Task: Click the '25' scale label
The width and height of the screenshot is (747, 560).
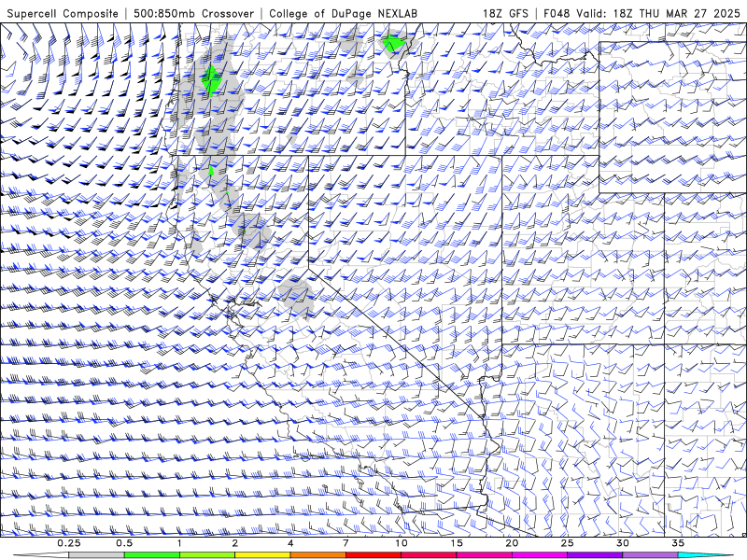Action: pos(568,543)
